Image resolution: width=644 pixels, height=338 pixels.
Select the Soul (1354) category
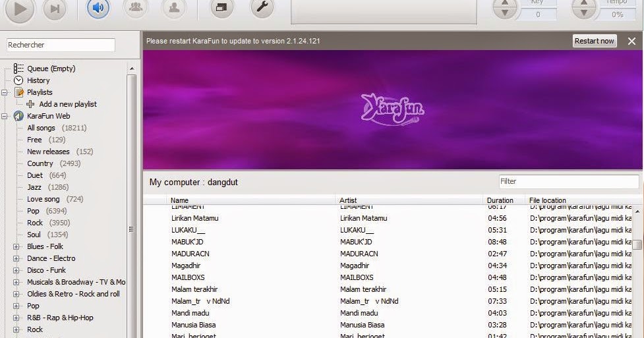[x=47, y=235]
